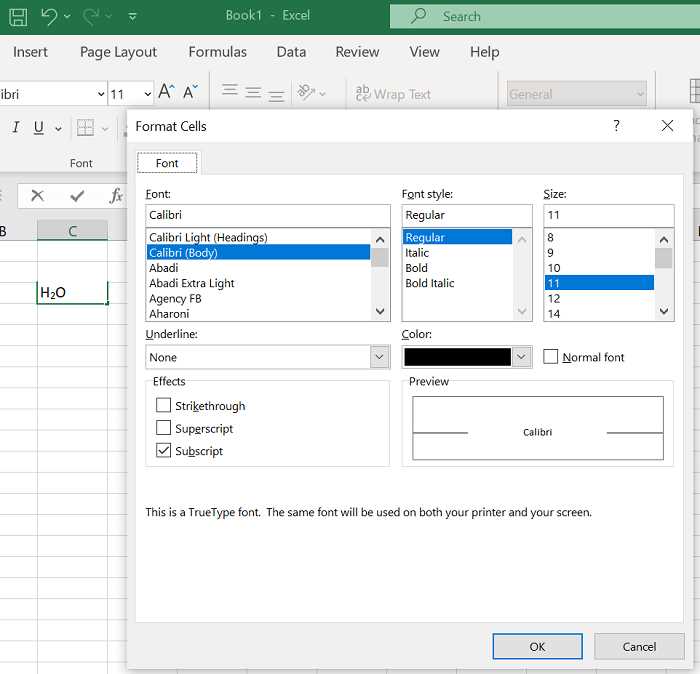Click the formula bar cancel X icon
Viewport: 700px width, 674px height.
point(38,196)
